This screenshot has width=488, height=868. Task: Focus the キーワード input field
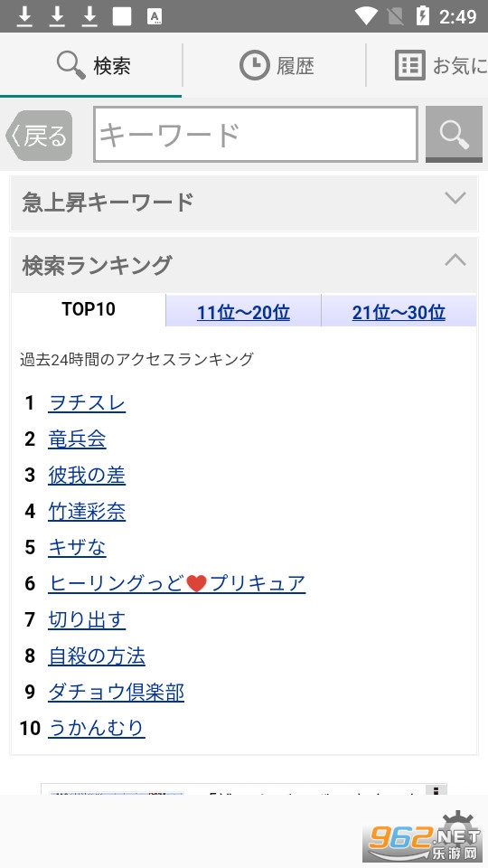pos(256,135)
